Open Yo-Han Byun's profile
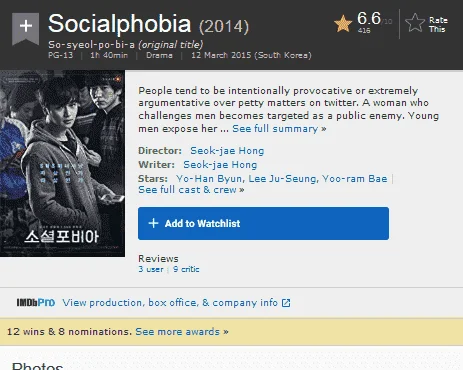Viewport: 463px width, 370px height. coord(209,179)
